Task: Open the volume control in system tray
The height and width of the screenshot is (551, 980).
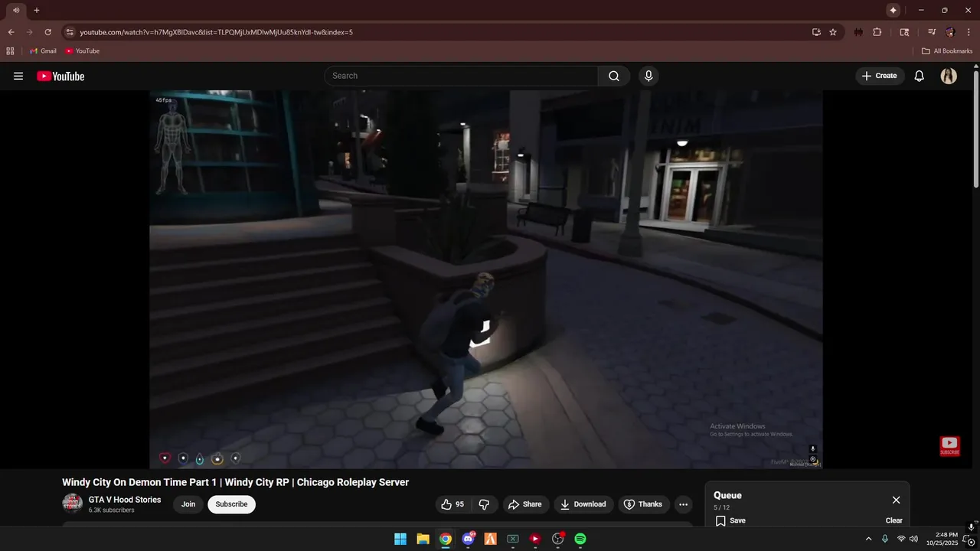Action: (913, 539)
